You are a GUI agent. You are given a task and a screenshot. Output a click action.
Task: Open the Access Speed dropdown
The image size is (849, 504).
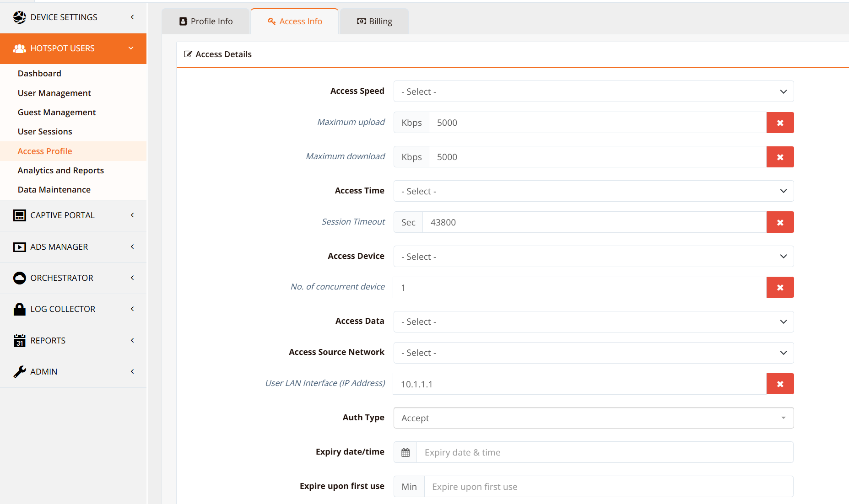(x=593, y=91)
